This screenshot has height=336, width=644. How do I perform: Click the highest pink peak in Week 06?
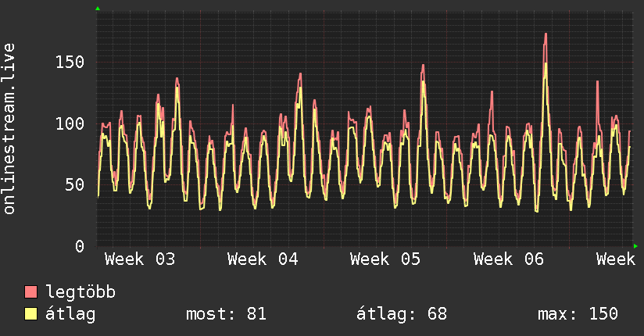(x=546, y=34)
